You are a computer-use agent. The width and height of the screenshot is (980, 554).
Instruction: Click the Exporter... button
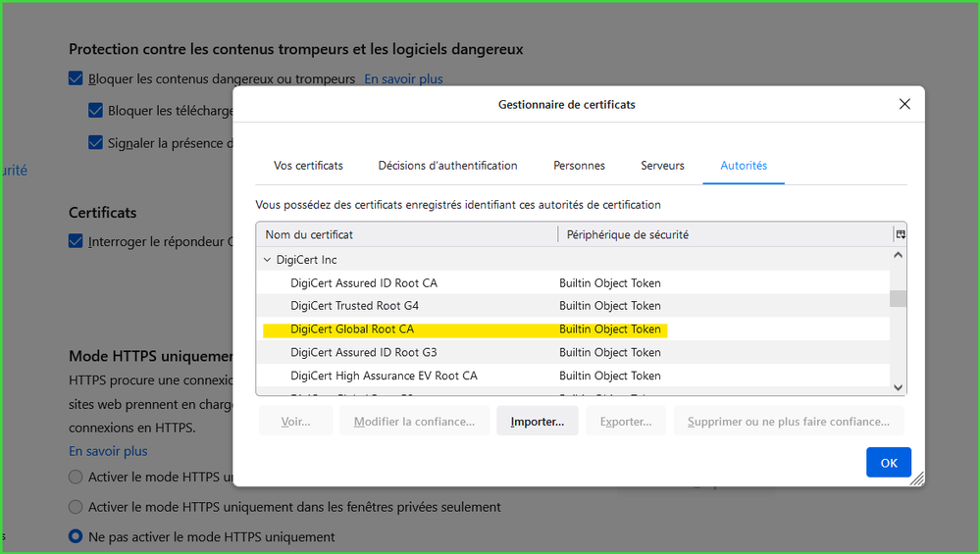(626, 422)
